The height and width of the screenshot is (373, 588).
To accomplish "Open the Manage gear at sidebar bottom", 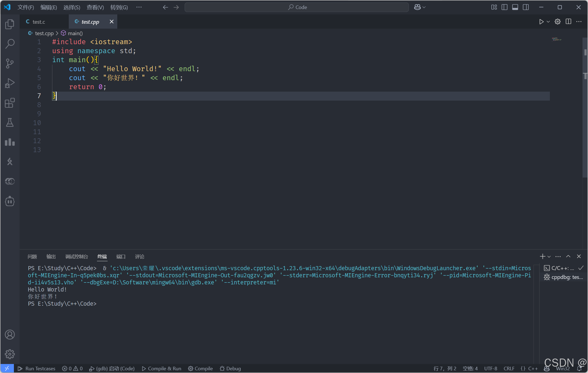I will [10, 354].
